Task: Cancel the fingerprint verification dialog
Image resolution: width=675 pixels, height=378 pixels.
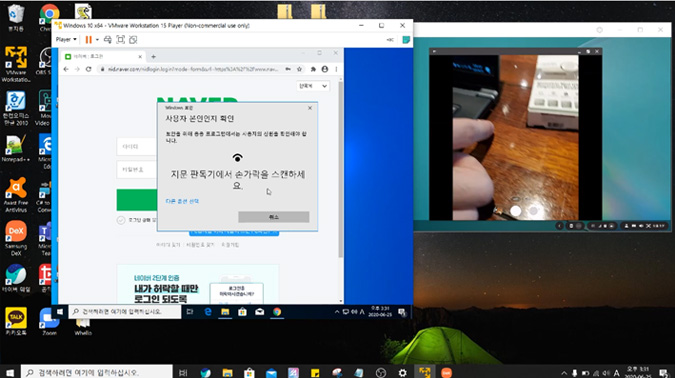Action: (x=274, y=217)
